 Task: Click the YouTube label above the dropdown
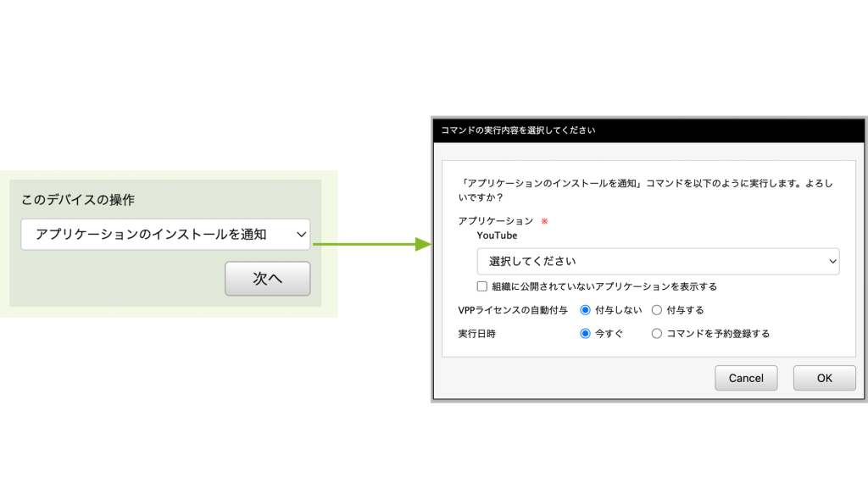click(497, 236)
